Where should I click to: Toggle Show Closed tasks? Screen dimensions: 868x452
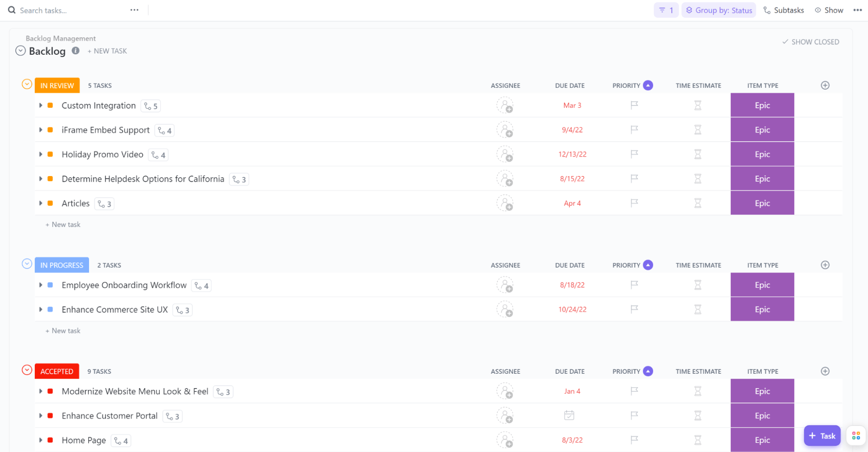click(x=810, y=42)
